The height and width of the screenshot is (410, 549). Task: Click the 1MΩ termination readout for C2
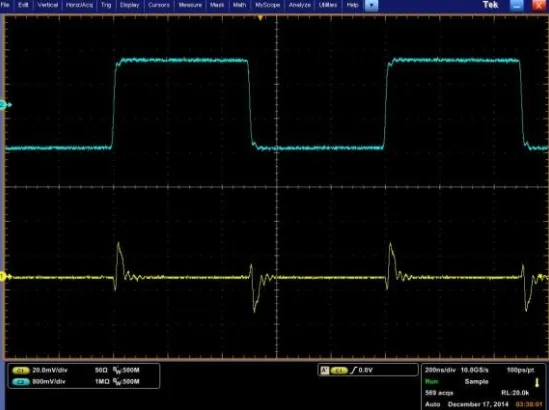(x=102, y=381)
